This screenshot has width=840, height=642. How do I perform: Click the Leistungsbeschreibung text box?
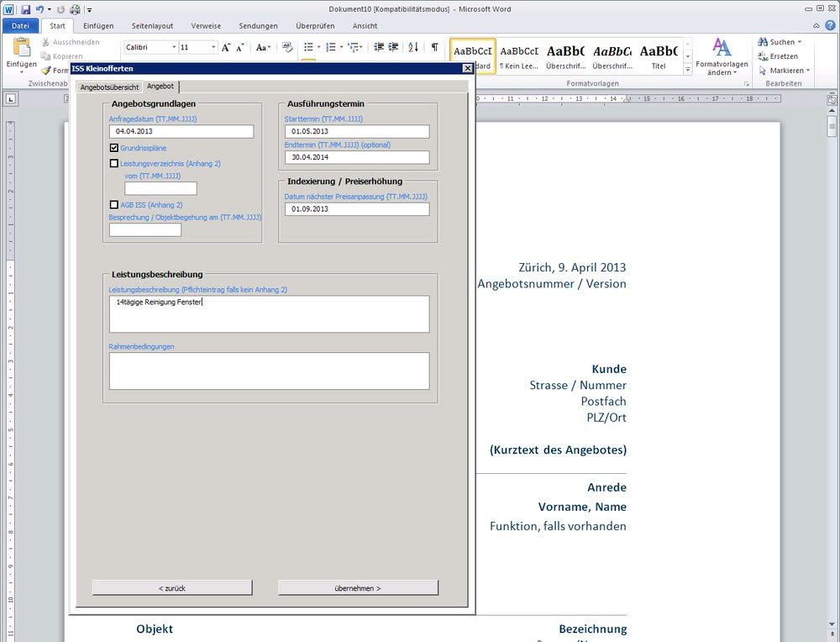tap(269, 314)
